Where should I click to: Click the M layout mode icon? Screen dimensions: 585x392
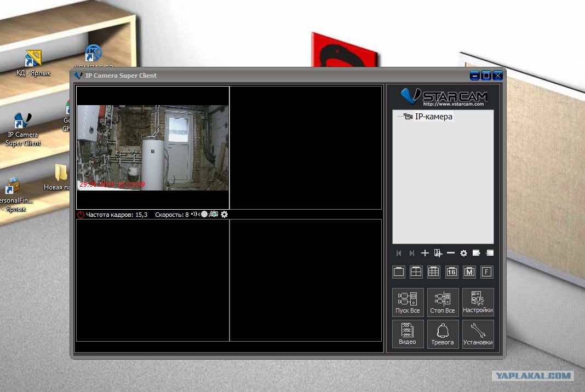[x=469, y=272]
